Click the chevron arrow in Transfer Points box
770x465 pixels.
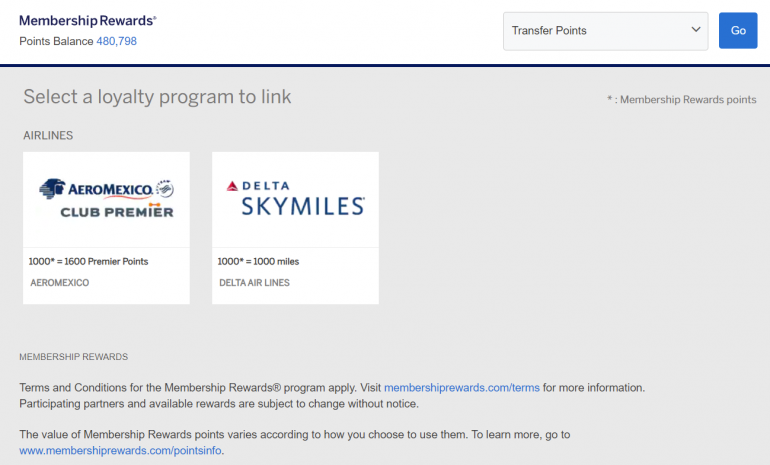click(x=696, y=30)
